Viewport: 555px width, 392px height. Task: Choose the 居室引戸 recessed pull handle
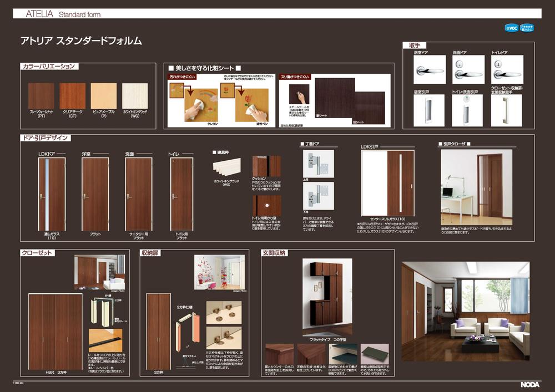(x=429, y=110)
